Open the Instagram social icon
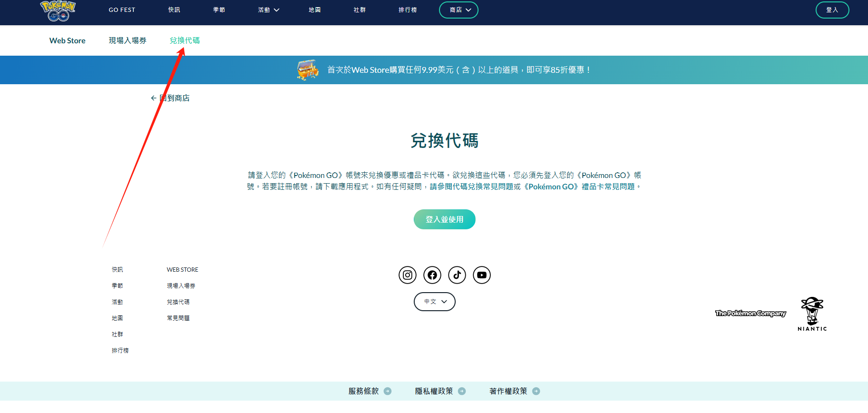 tap(408, 275)
